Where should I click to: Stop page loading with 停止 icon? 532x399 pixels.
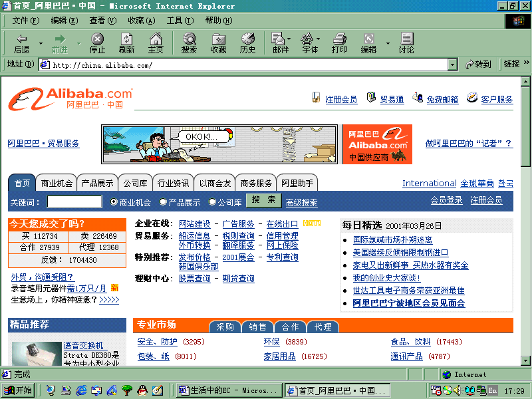[97, 43]
